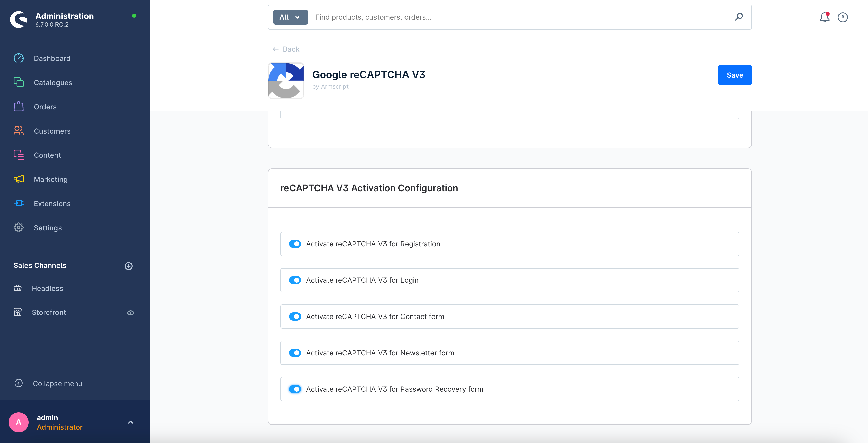Click the admin avatar circle
This screenshot has height=443, width=868.
coord(18,422)
